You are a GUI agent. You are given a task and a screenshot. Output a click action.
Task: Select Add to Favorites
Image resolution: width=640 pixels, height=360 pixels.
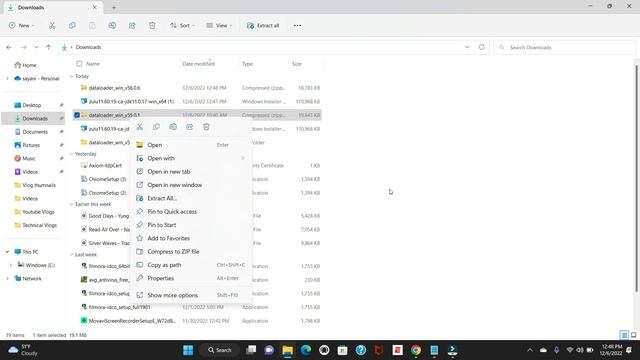pos(191,238)
